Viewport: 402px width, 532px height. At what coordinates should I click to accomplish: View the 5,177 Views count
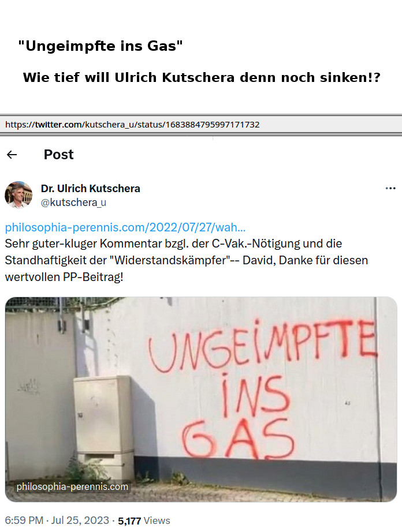pyautogui.click(x=144, y=521)
